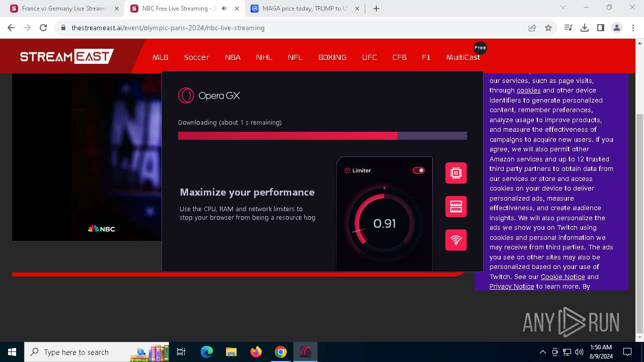This screenshot has height=362, width=644.
Task: Open the Cookie Notice link
Action: click(562, 277)
